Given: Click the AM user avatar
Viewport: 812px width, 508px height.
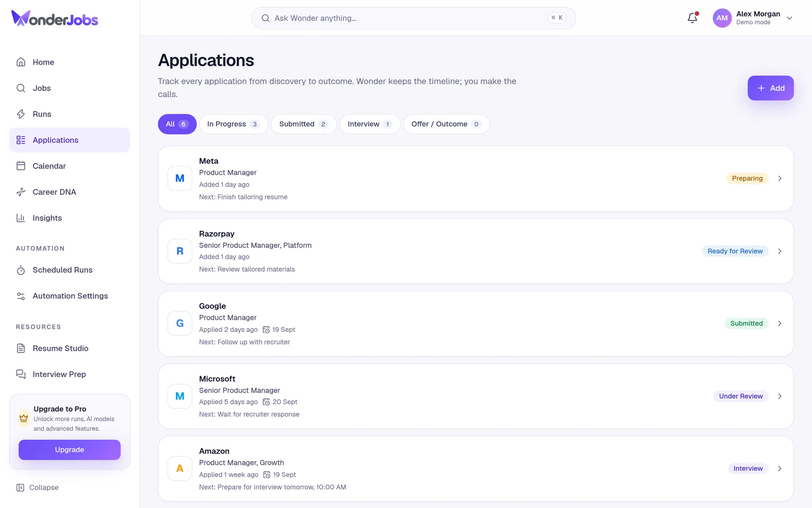Looking at the screenshot, I should [x=722, y=18].
